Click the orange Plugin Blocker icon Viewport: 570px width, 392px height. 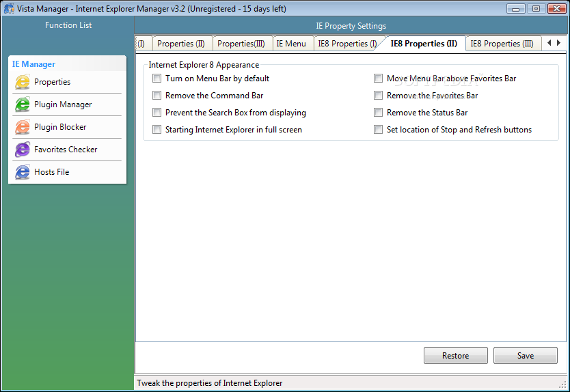[x=22, y=127]
